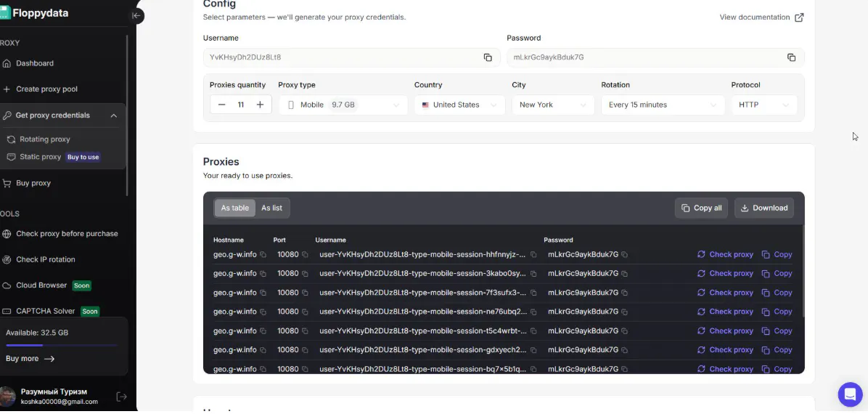Select Static proxy menu item
Screen dimensions: 868x414
point(41,157)
